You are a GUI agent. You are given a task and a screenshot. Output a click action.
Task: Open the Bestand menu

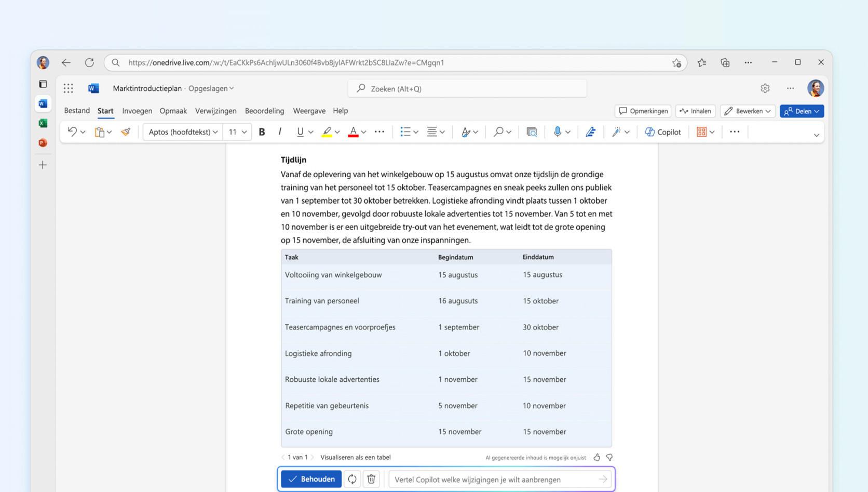coord(77,111)
